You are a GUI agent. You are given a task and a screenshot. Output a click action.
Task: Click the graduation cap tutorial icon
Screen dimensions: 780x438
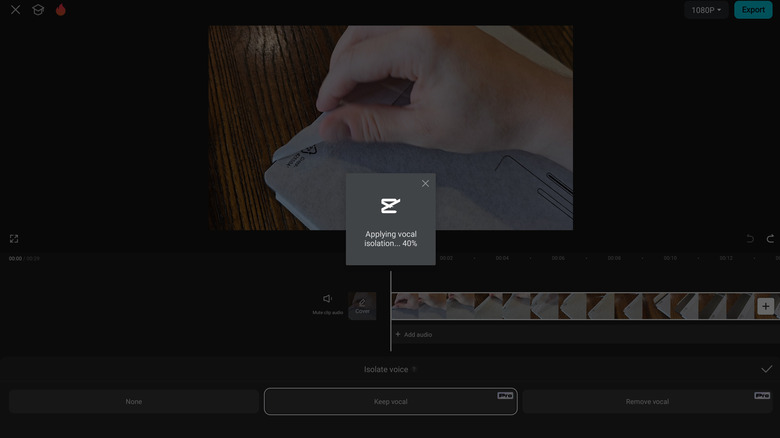tap(38, 10)
